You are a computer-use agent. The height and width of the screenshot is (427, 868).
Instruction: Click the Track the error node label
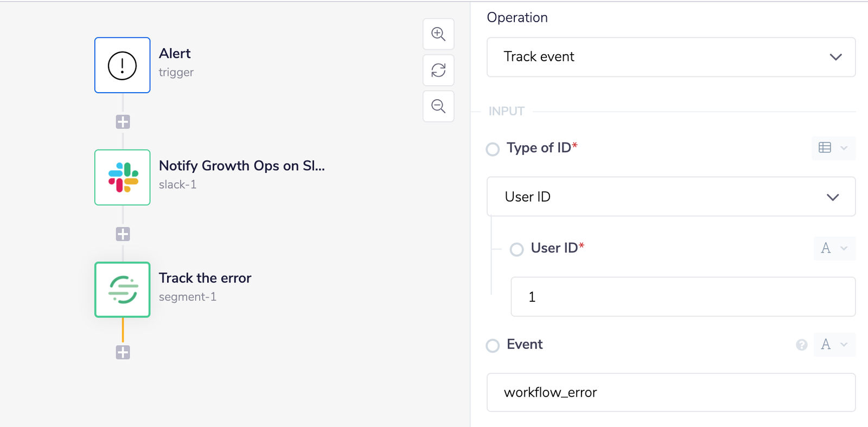(x=205, y=278)
